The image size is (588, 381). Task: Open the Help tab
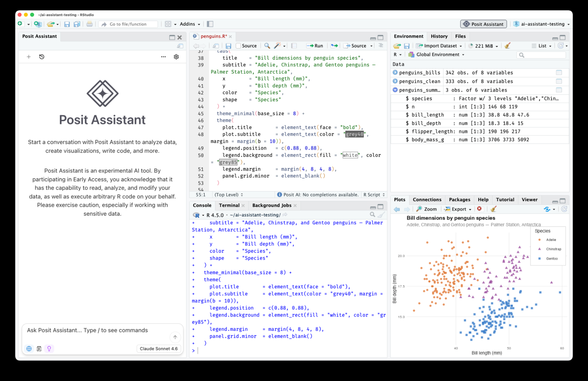tap(483, 200)
